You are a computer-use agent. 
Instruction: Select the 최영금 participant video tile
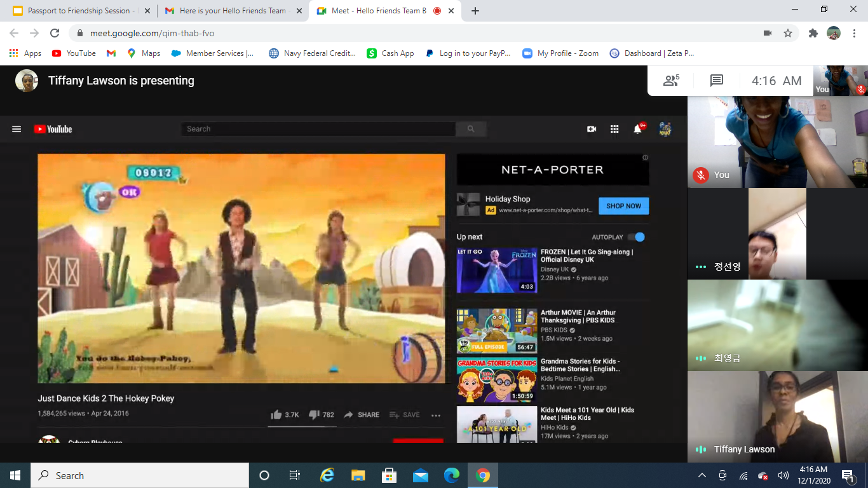click(x=778, y=325)
